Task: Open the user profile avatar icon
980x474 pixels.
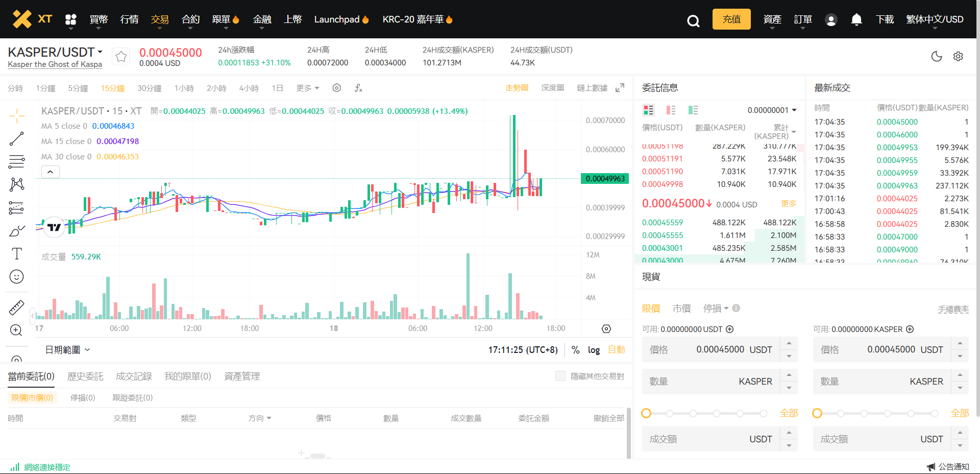Action: point(831,20)
